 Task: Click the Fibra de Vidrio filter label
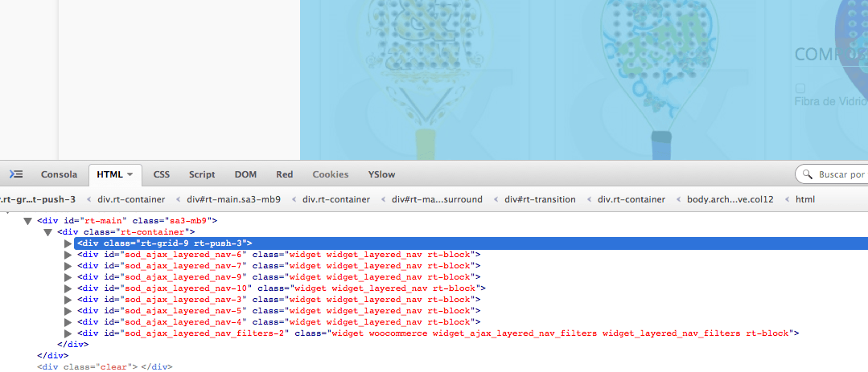830,101
